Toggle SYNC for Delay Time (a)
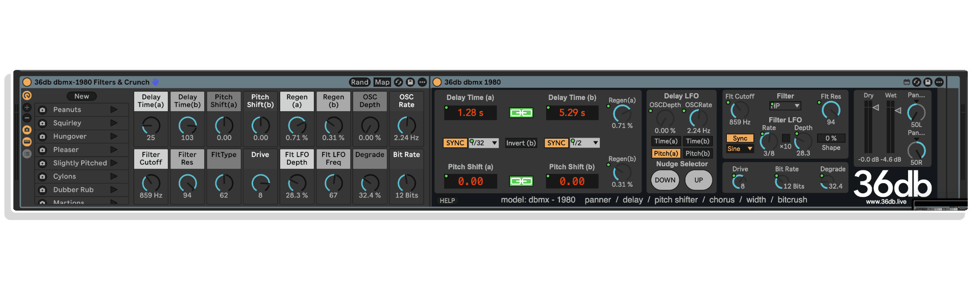Screen dimensions: 980x281 coord(455,143)
